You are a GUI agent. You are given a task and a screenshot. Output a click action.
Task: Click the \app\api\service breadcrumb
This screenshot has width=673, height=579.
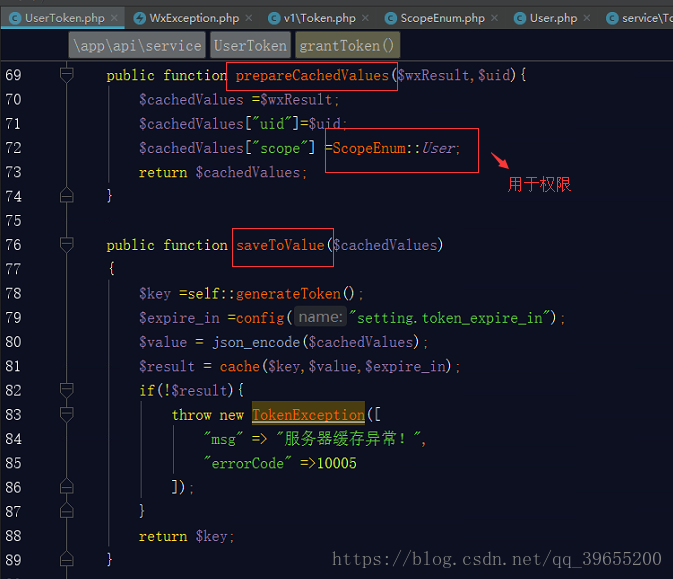click(137, 45)
